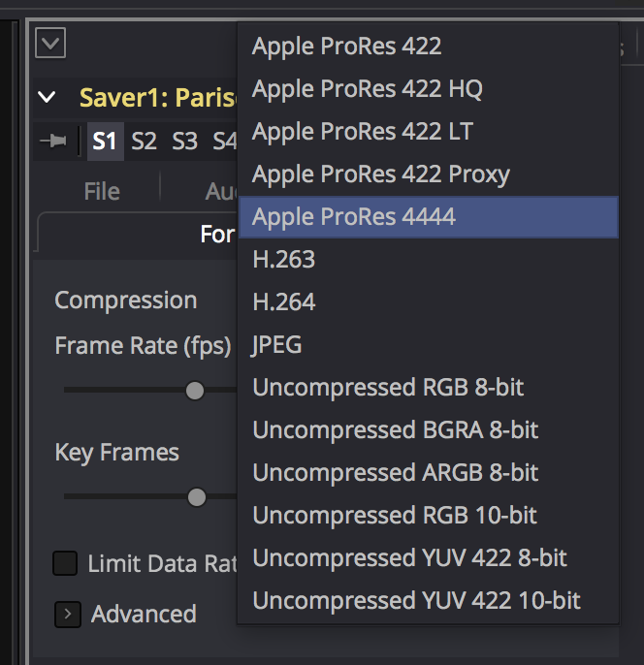Select settings slot S4
644x665 pixels.
coord(224,142)
